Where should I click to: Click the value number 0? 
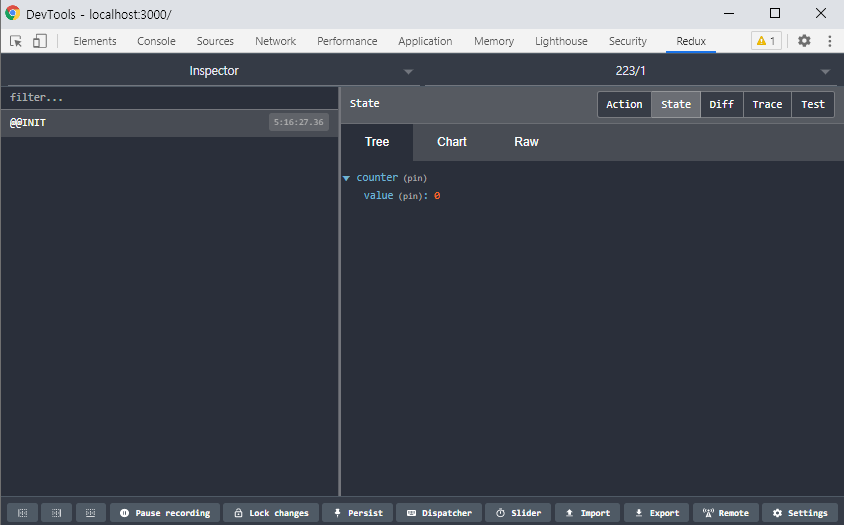[437, 196]
